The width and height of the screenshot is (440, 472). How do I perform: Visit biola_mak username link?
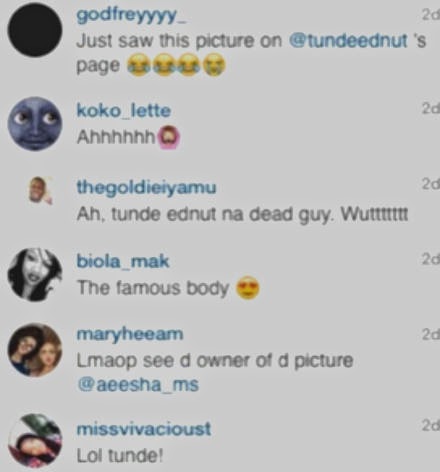[x=123, y=261]
